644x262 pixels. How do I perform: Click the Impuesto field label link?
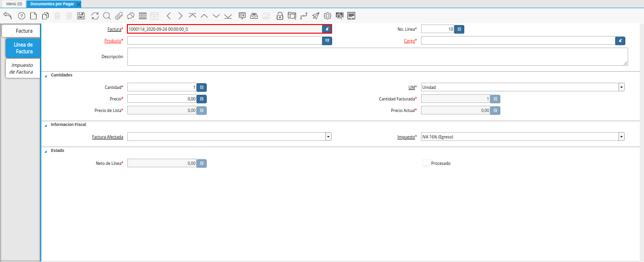point(406,137)
